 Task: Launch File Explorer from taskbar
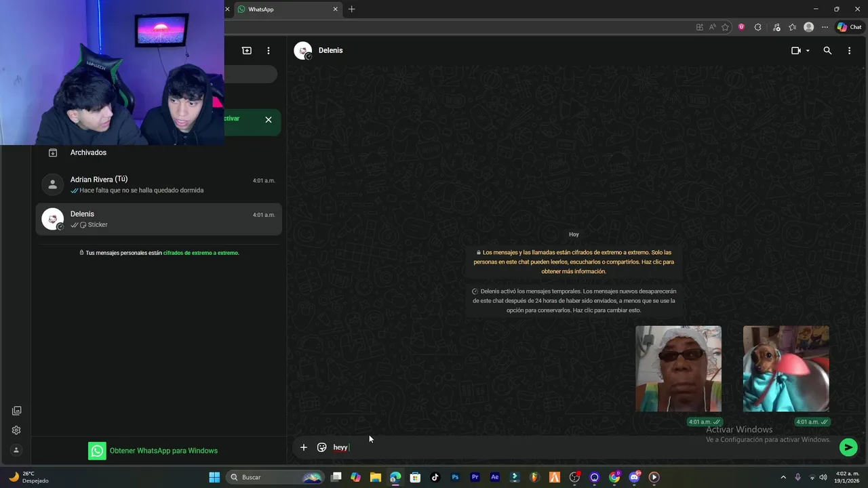(x=376, y=477)
